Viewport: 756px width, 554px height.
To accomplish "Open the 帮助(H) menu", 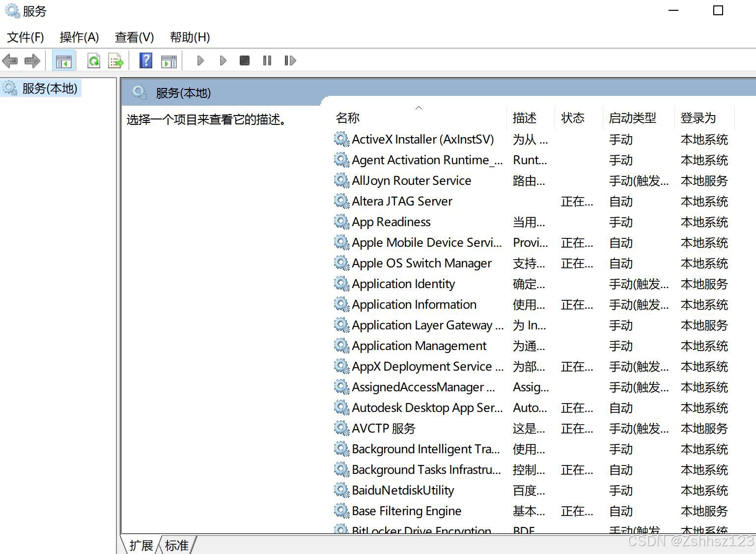I will click(x=190, y=37).
